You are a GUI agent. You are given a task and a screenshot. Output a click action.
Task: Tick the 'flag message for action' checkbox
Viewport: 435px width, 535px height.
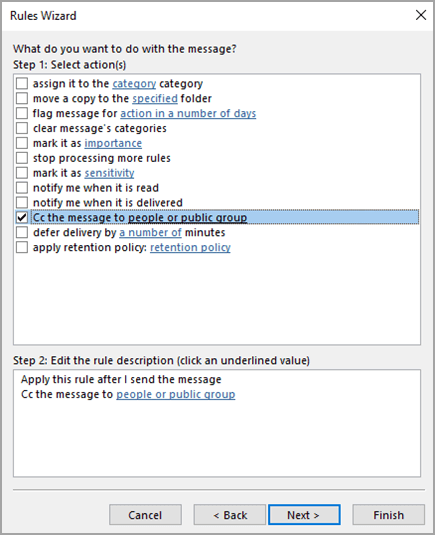tap(22, 113)
